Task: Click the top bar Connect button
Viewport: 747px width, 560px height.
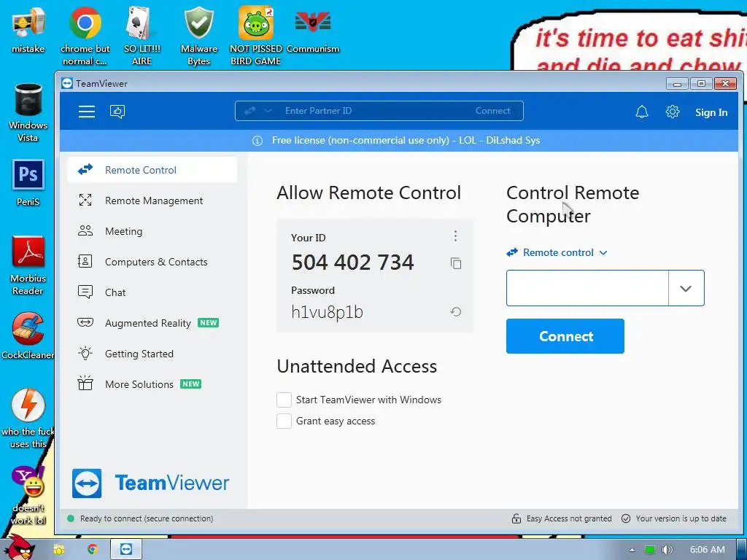Action: click(x=492, y=111)
